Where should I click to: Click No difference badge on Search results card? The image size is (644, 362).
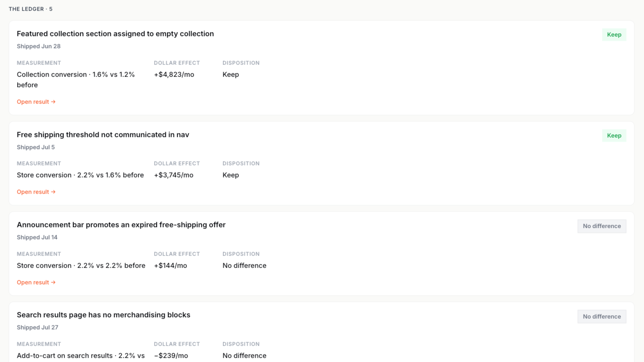tap(602, 317)
